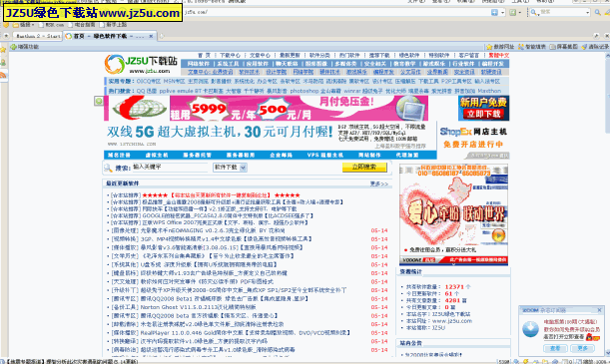Click the JZ5U site logo
The height and width of the screenshot is (364, 610).
(141, 64)
